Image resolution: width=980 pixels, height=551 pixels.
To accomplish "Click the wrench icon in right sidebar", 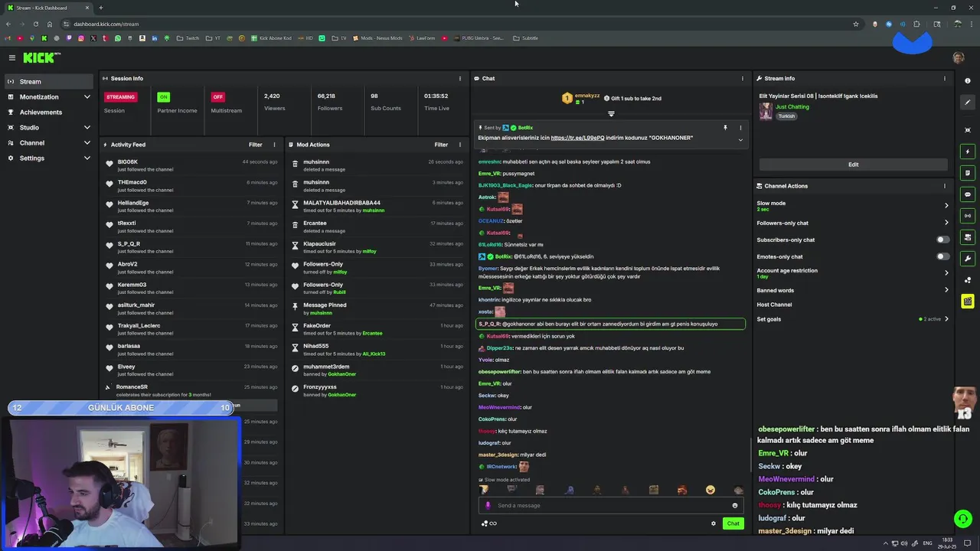I will tap(968, 259).
